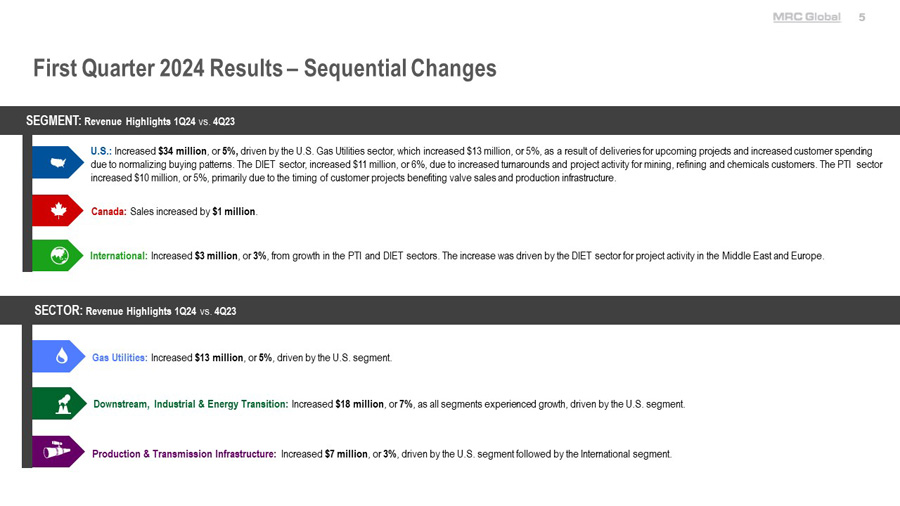The width and height of the screenshot is (900, 506).
Task: Click the blue Gas Utilities droplet icon
Action: point(61,356)
